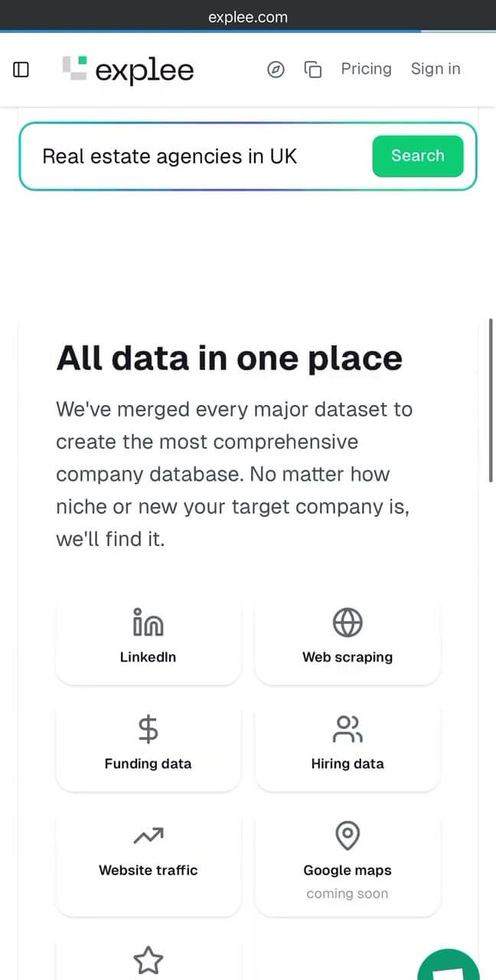Open the Pricing page

pos(366,69)
